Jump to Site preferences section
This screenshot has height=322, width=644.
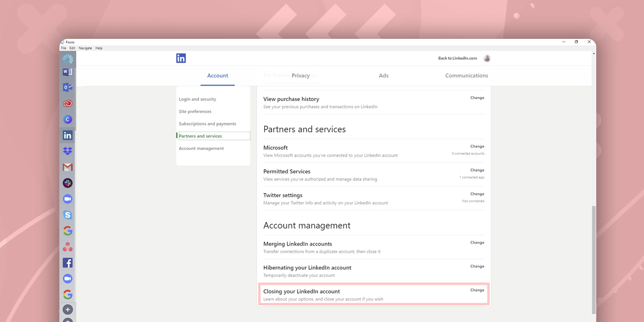[195, 112]
